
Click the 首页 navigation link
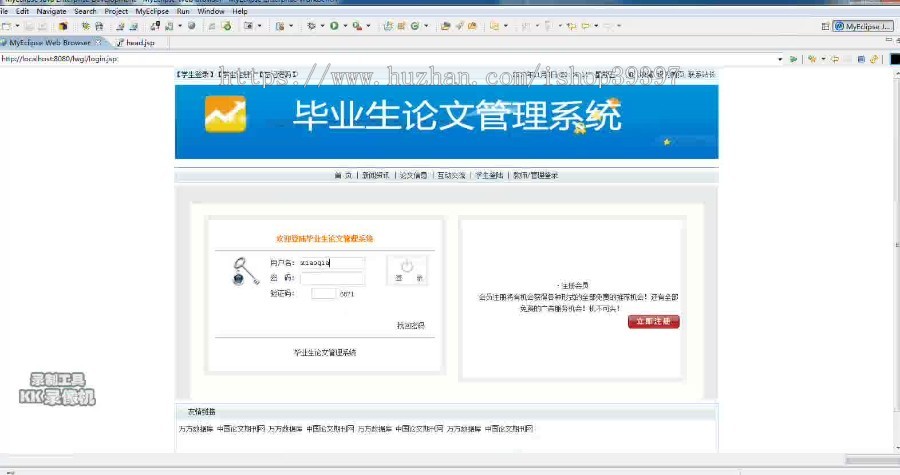pyautogui.click(x=343, y=176)
